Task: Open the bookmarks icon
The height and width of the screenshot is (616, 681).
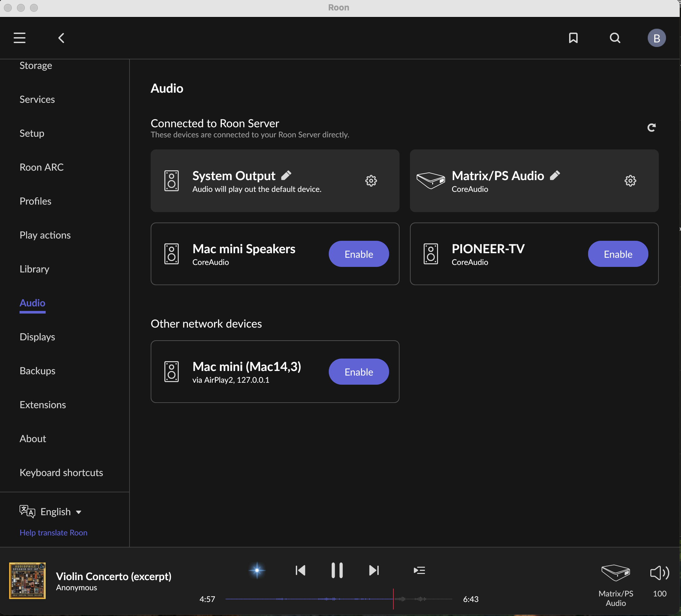Action: pyautogui.click(x=573, y=38)
